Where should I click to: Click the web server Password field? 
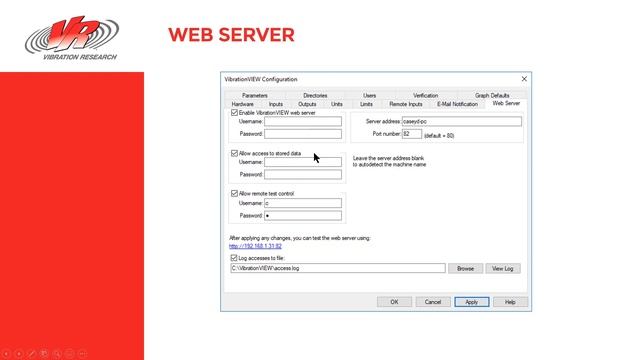(303, 134)
